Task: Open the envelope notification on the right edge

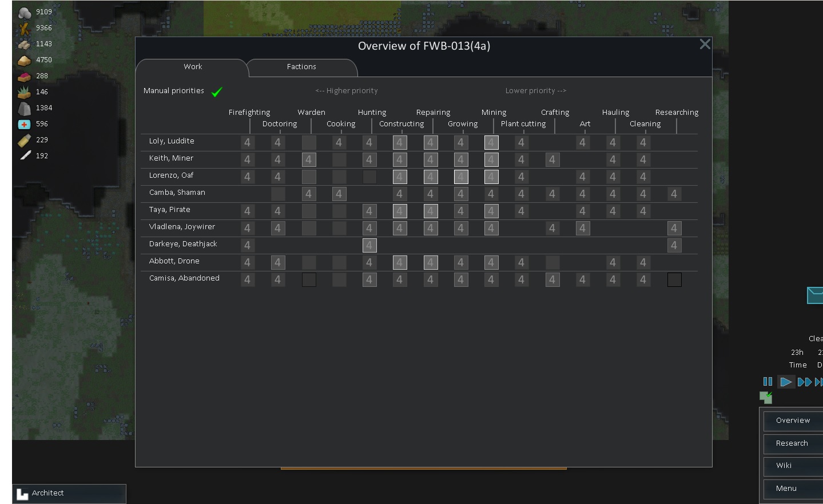Action: (x=815, y=295)
